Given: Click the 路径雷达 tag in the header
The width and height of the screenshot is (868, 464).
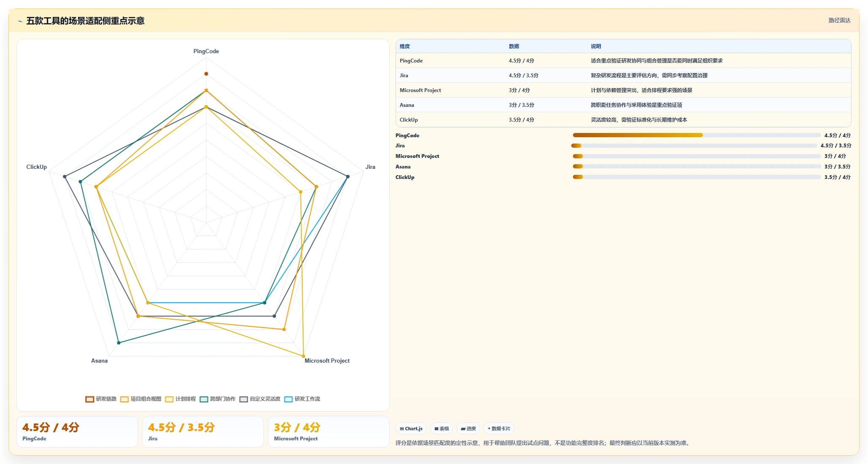Looking at the screenshot, I should [x=839, y=20].
